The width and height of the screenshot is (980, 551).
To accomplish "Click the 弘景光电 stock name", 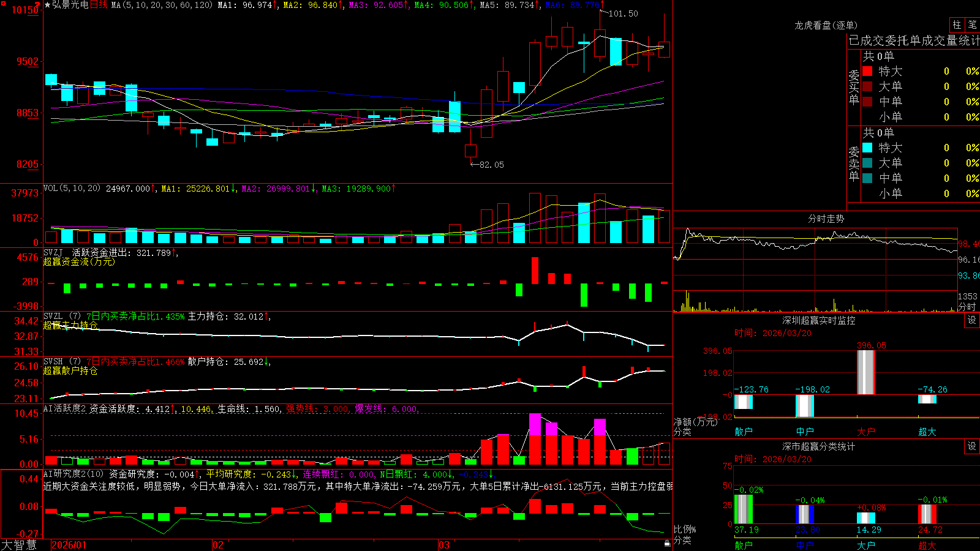I will [70, 5].
